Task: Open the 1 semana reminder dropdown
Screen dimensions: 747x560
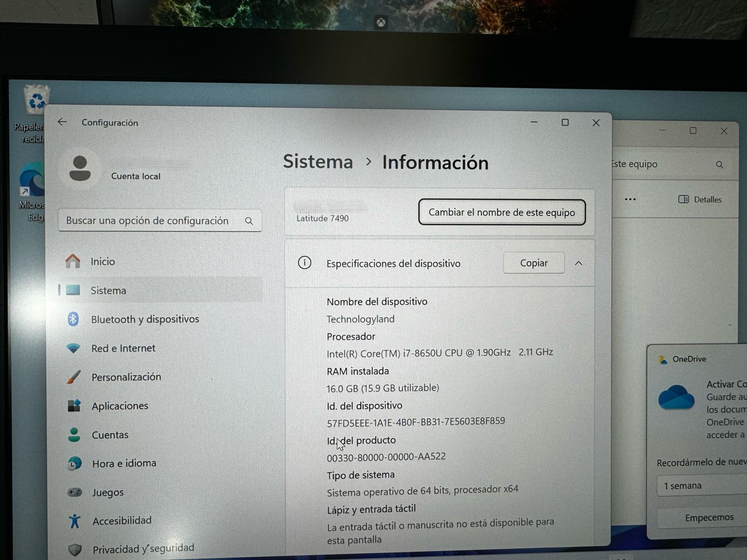Action: tap(702, 485)
